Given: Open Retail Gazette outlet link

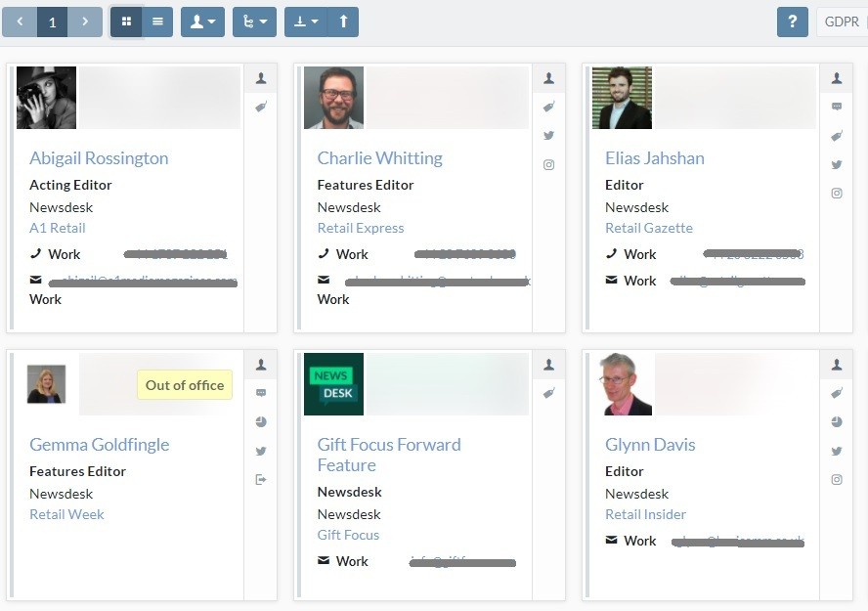Looking at the screenshot, I should (x=649, y=228).
